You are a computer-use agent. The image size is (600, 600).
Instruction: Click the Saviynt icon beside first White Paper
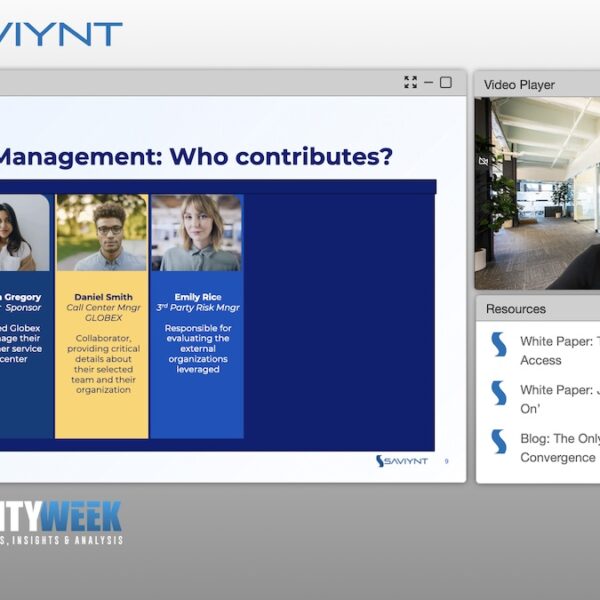[498, 345]
